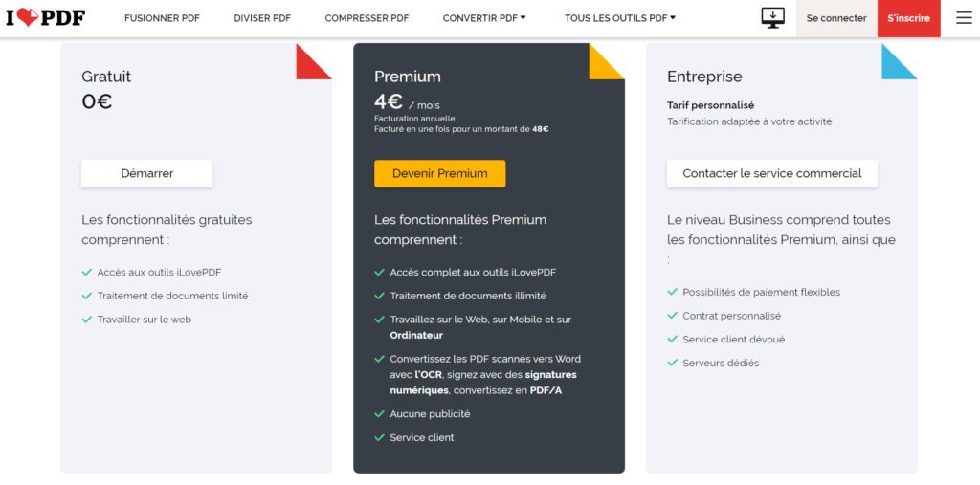The height and width of the screenshot is (485, 980).
Task: Click the red folded corner on Gratuit card
Action: pyautogui.click(x=313, y=61)
